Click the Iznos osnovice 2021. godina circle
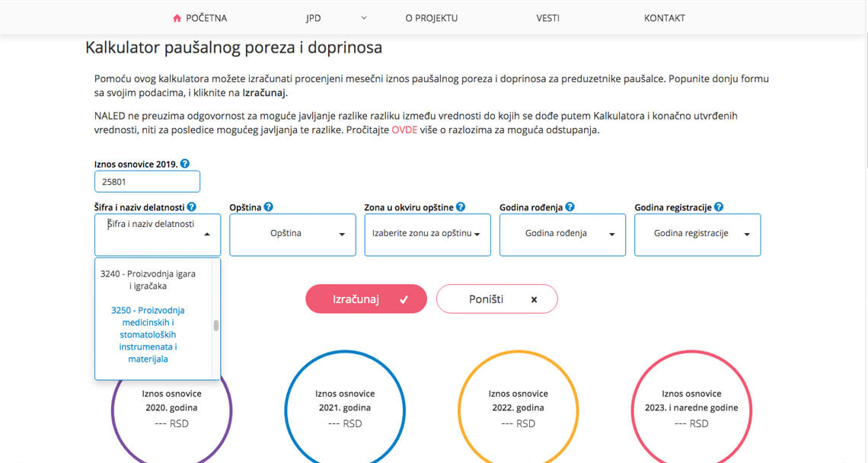The image size is (868, 463). tap(345, 408)
